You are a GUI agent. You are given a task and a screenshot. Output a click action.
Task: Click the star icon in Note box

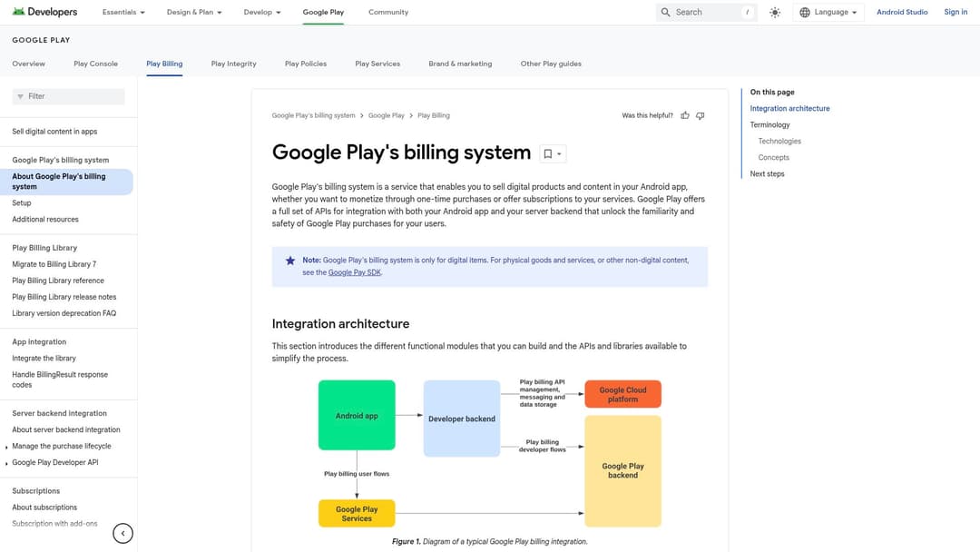pos(290,261)
